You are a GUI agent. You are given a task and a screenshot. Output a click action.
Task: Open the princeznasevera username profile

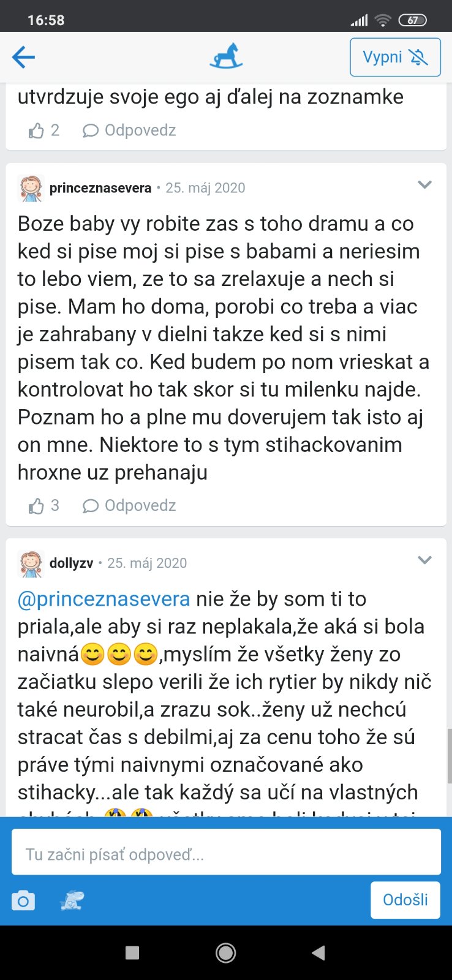(100, 188)
